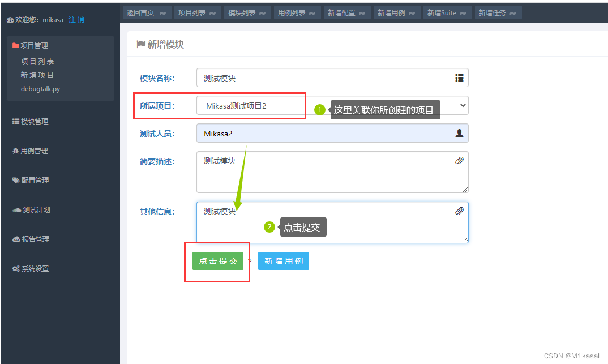Expand the 模块管理 menu label

coord(35,121)
